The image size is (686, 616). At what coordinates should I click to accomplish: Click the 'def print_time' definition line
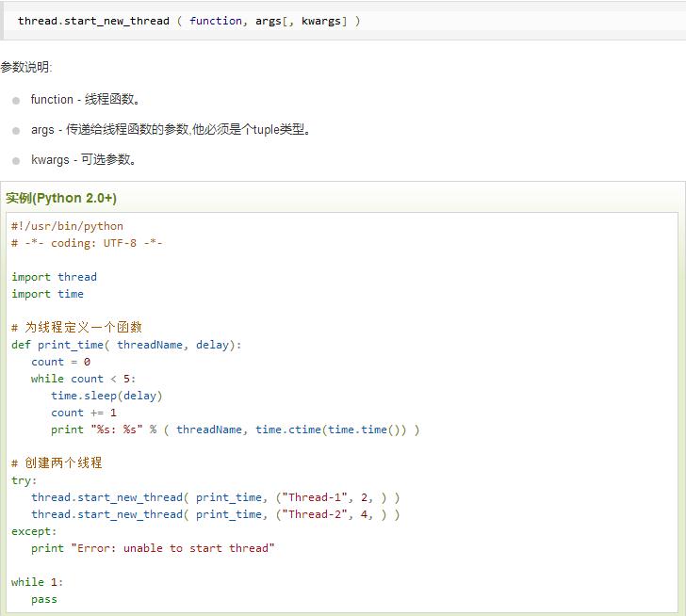point(126,345)
